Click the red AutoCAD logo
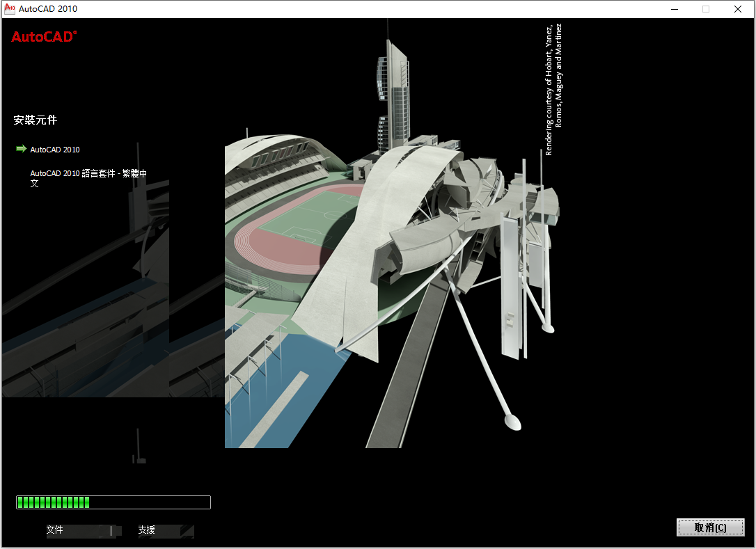The height and width of the screenshot is (549, 756). tap(44, 37)
